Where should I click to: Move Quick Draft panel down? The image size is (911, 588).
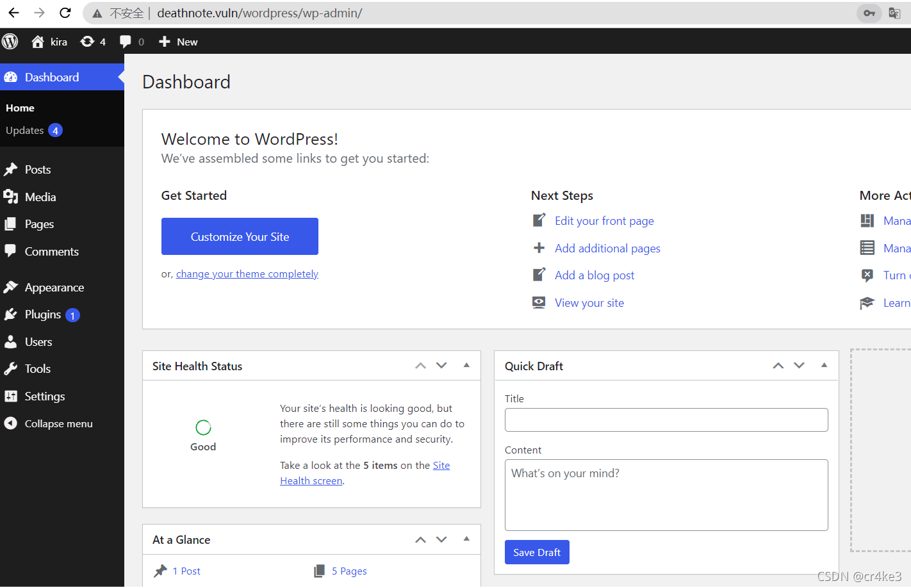coord(799,366)
